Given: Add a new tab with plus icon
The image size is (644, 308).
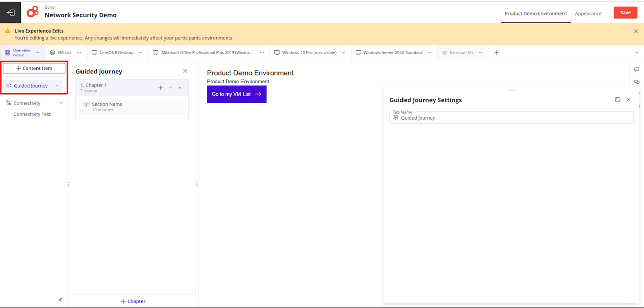Looking at the screenshot, I should 496,53.
